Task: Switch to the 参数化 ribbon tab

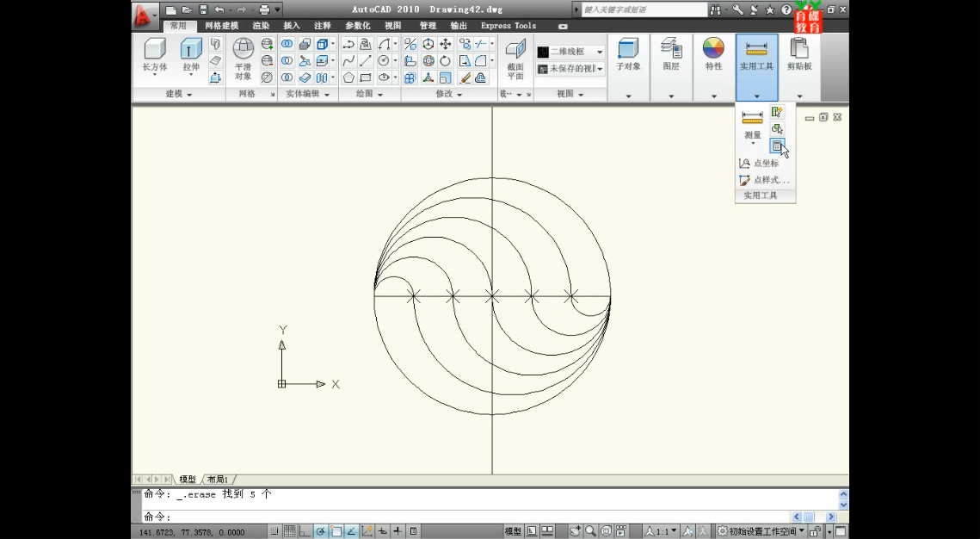Action: pyautogui.click(x=358, y=26)
